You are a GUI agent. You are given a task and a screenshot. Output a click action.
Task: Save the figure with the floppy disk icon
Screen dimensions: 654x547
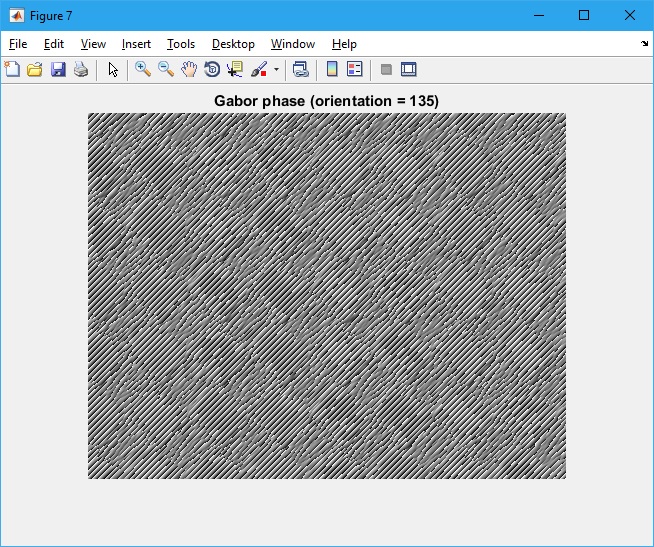click(x=58, y=69)
